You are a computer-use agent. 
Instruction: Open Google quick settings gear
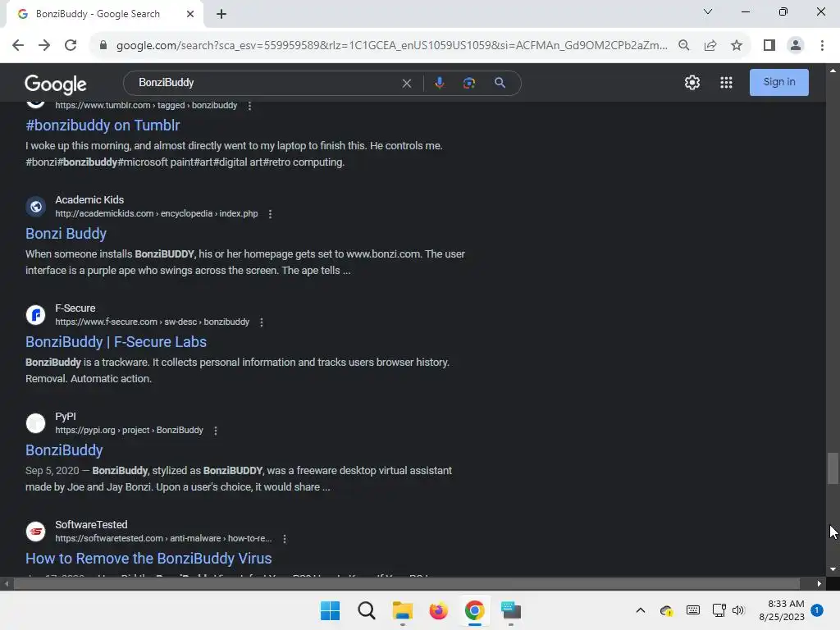pos(692,83)
